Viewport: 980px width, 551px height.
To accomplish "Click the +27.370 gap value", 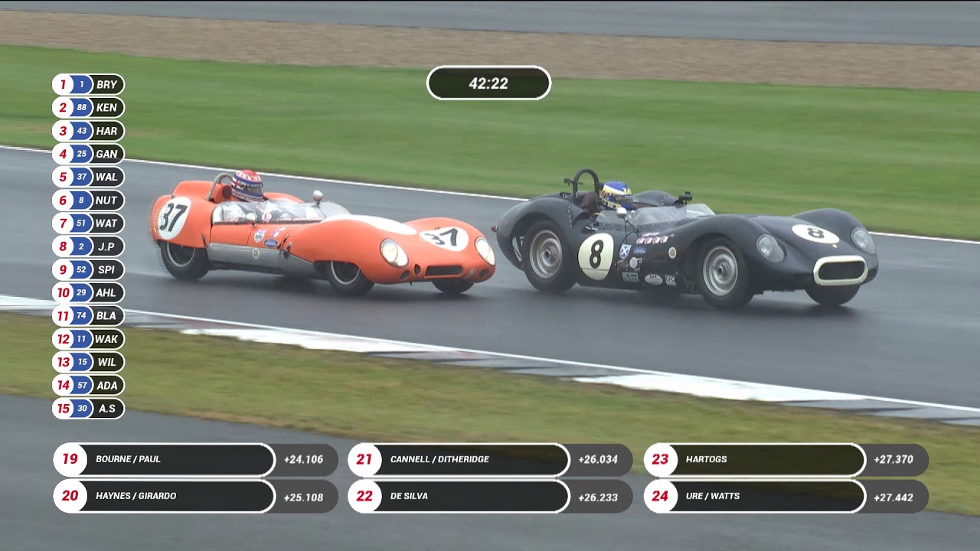I will click(893, 460).
